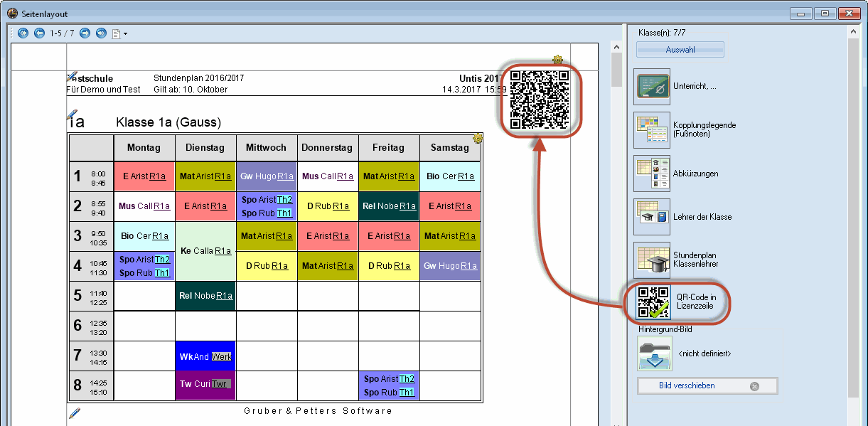Select the 'Bio Cer R1a' lesson on Samstag
The width and height of the screenshot is (868, 426).
coord(450,176)
